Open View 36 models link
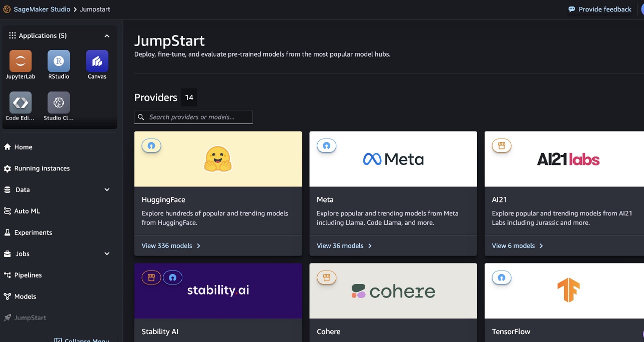The image size is (644, 342). point(344,246)
